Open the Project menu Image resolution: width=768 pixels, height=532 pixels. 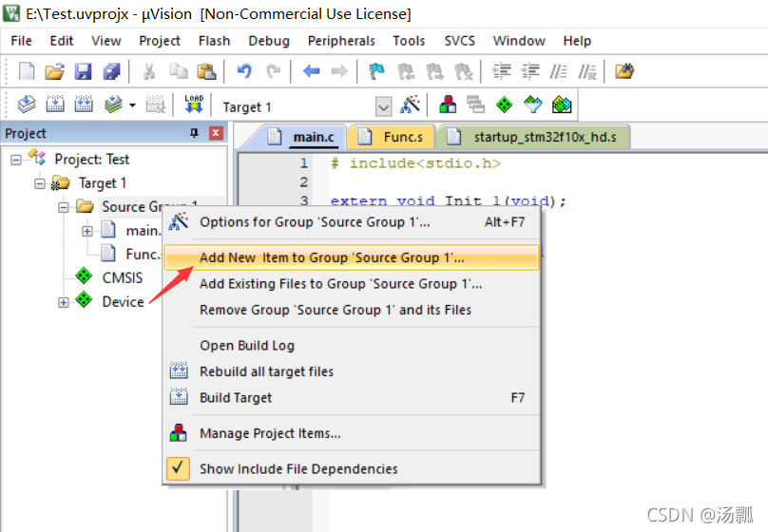pyautogui.click(x=160, y=41)
